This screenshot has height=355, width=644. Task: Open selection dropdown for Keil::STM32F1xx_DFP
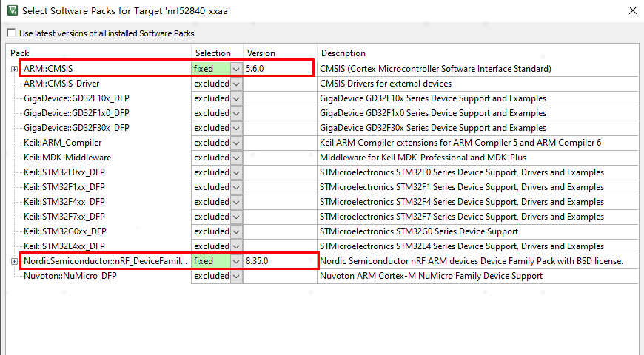click(x=236, y=187)
